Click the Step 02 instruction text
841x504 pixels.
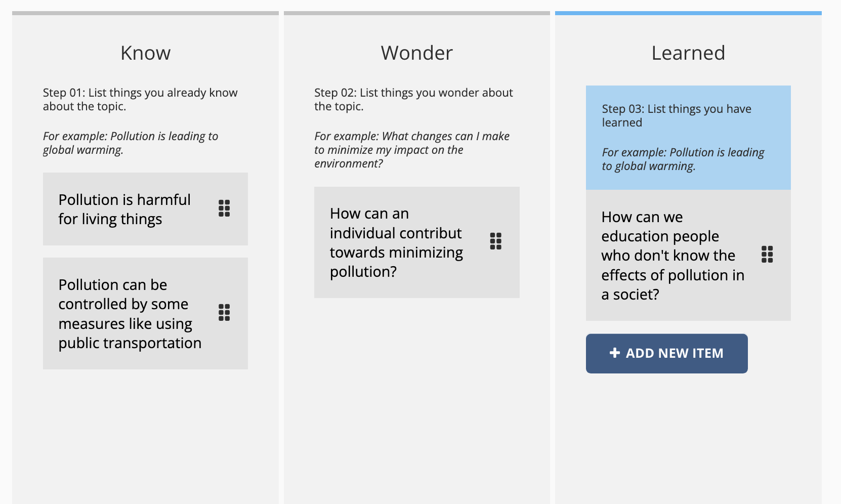coord(413,99)
